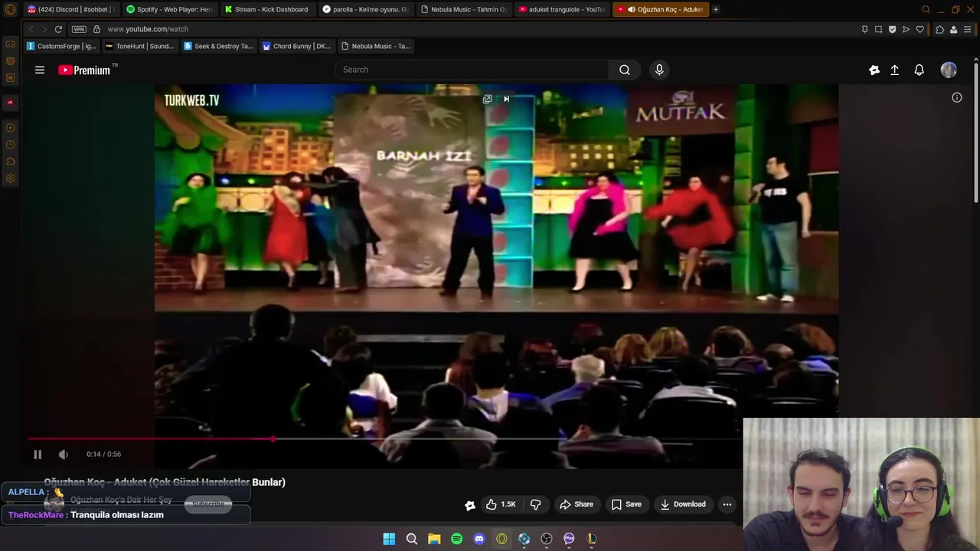Switch to the Stream - Kick Dashboard tab
The image size is (980, 551).
(x=266, y=9)
